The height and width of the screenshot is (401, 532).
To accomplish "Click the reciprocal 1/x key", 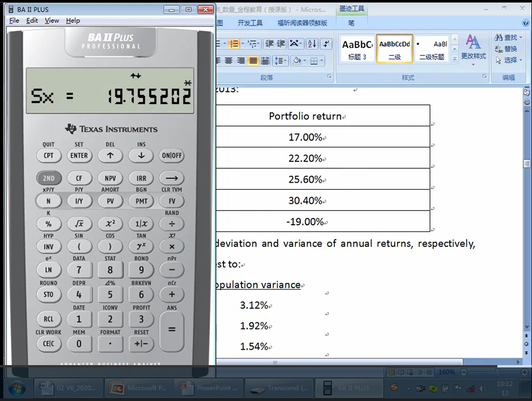I will tap(141, 224).
